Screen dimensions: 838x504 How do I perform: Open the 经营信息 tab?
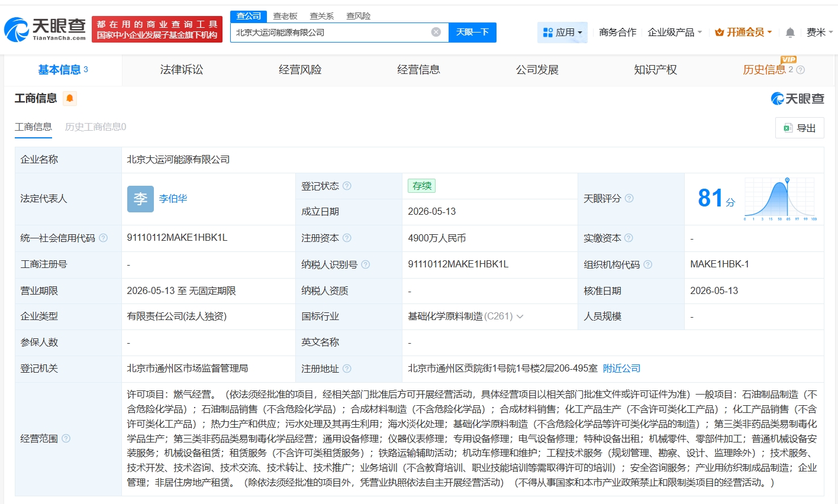[418, 70]
